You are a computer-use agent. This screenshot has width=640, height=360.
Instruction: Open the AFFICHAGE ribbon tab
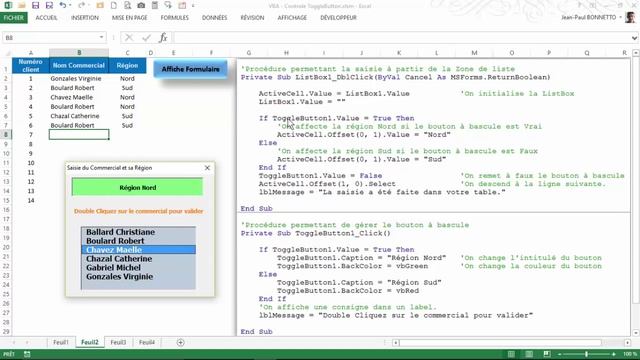(x=292, y=18)
